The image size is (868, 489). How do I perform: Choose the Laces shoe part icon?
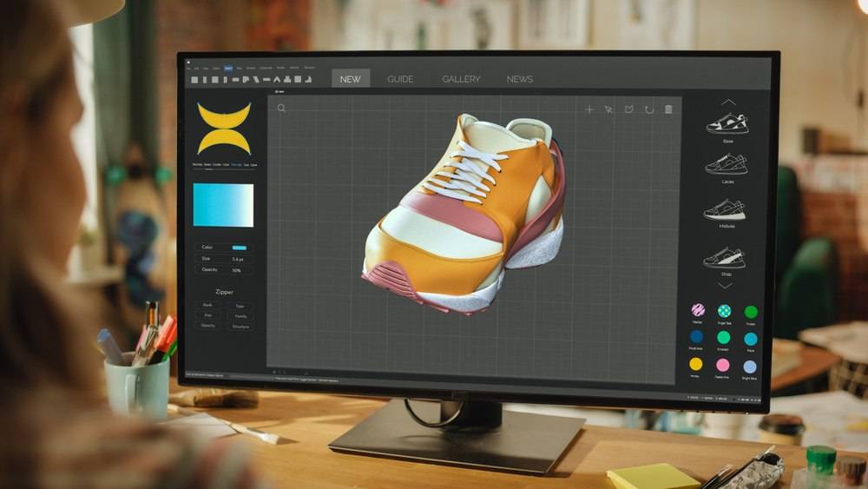(x=727, y=164)
